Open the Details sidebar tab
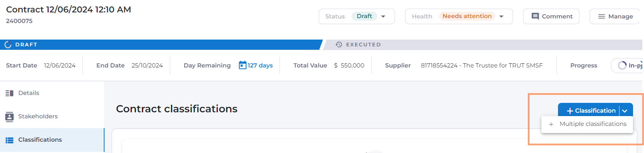644x153 pixels. point(29,93)
